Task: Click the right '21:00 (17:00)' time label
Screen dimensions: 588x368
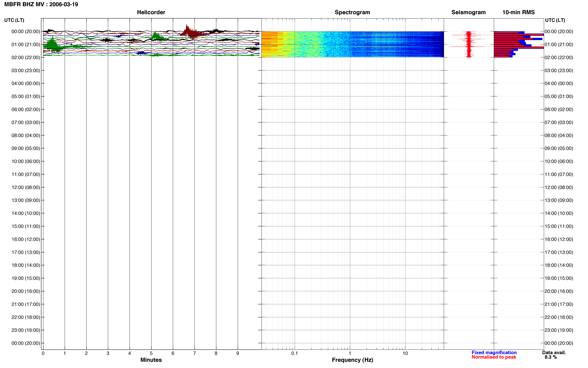Action: pos(559,304)
